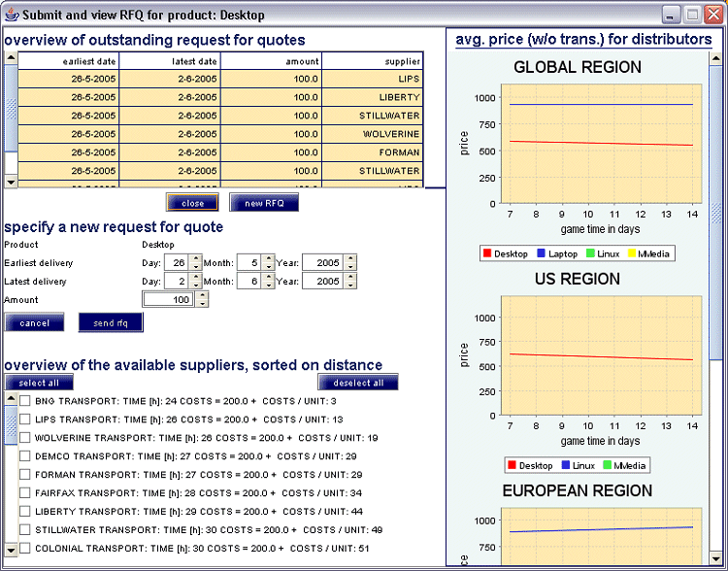Click the quotes table scrollbar up arrow
This screenshot has width=728, height=571.
pyautogui.click(x=11, y=58)
